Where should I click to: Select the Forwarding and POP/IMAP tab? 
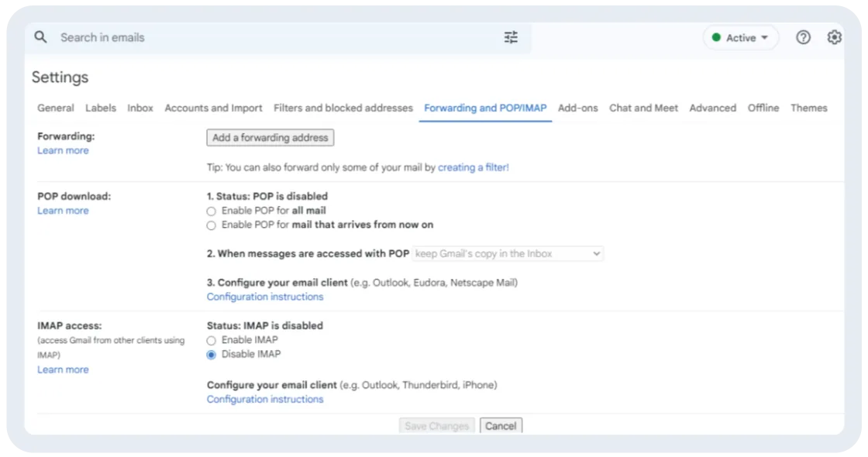tap(485, 108)
